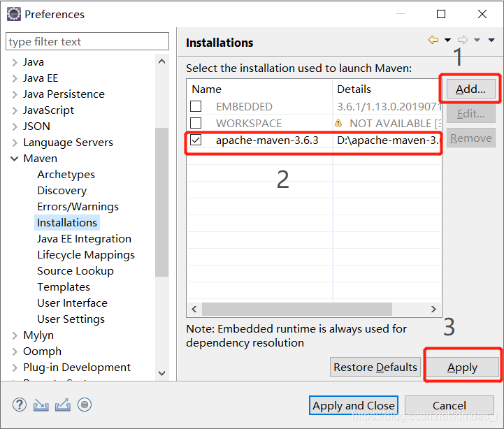Click the Edit... button
This screenshot has width=504, height=429.
pos(470,113)
